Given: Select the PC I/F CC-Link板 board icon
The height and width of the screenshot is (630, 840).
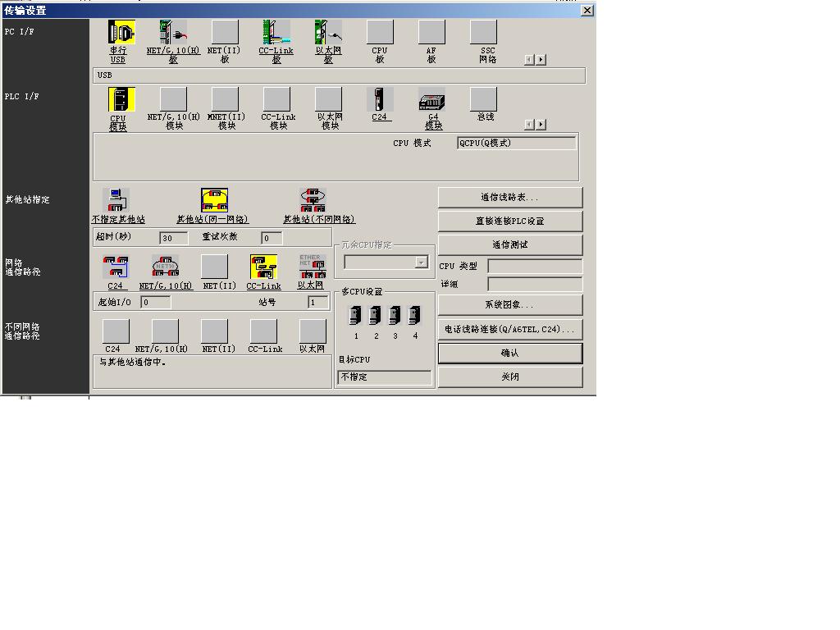Looking at the screenshot, I should pyautogui.click(x=276, y=34).
